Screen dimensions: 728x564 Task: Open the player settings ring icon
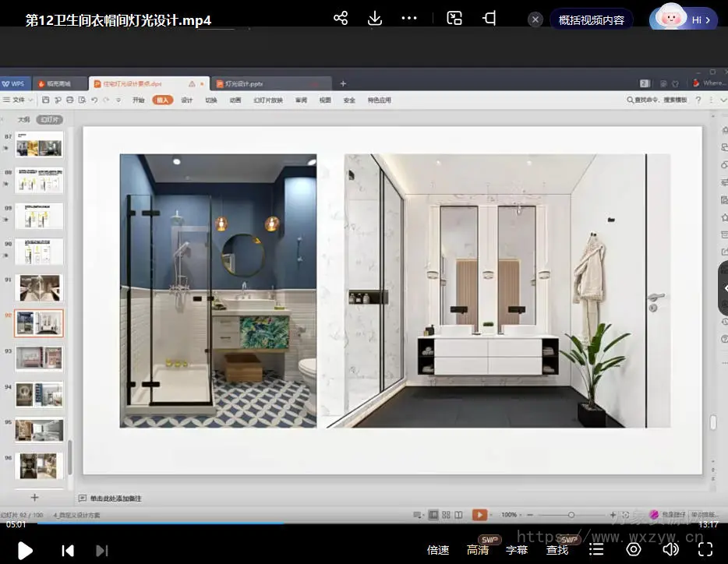tap(634, 550)
